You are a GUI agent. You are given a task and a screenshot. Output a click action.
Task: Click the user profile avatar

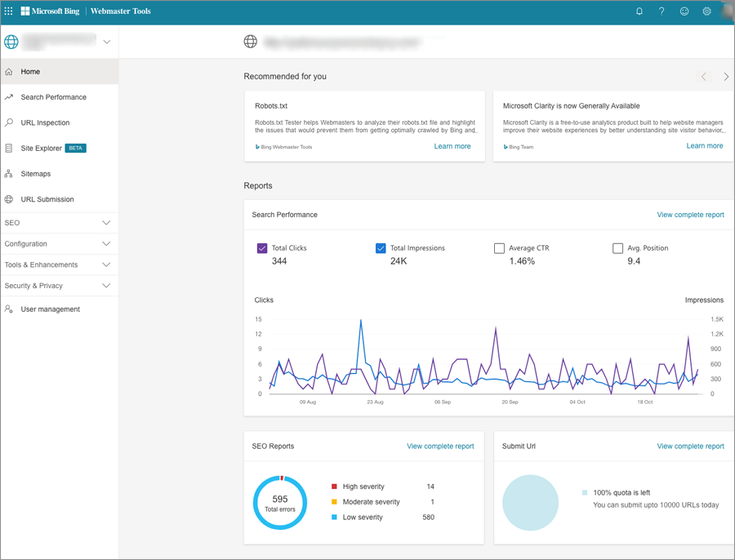[728, 11]
